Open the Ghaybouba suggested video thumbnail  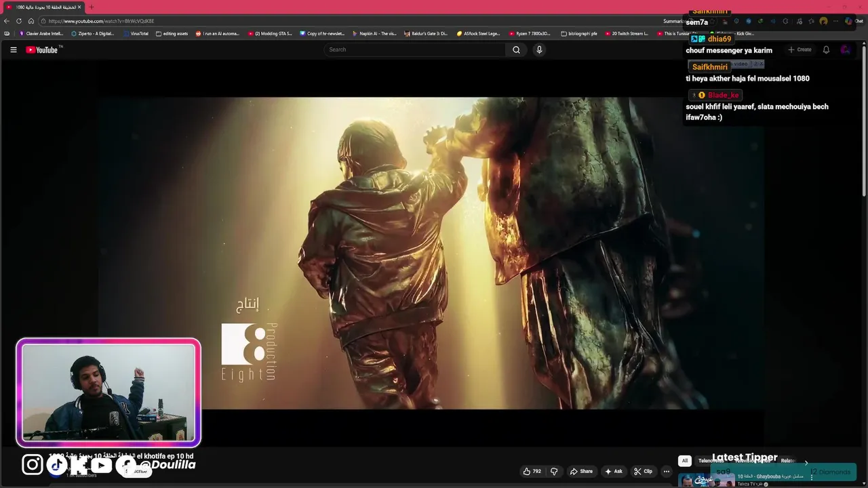click(706, 480)
